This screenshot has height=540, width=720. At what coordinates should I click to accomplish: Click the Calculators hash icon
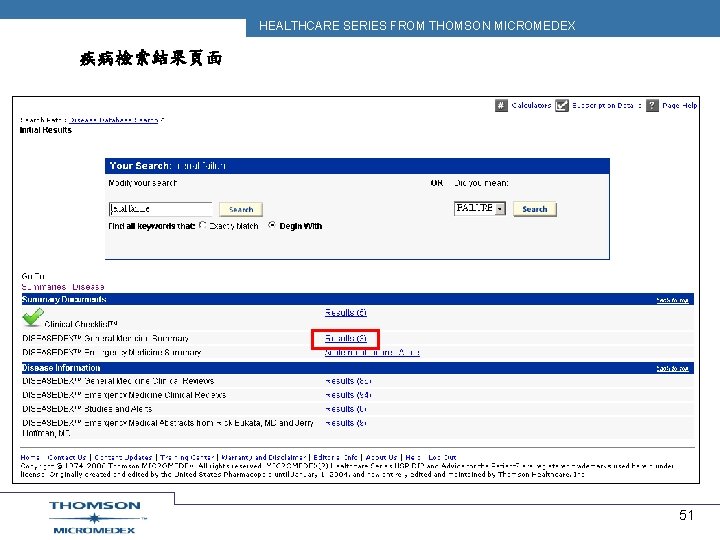pyautogui.click(x=501, y=106)
